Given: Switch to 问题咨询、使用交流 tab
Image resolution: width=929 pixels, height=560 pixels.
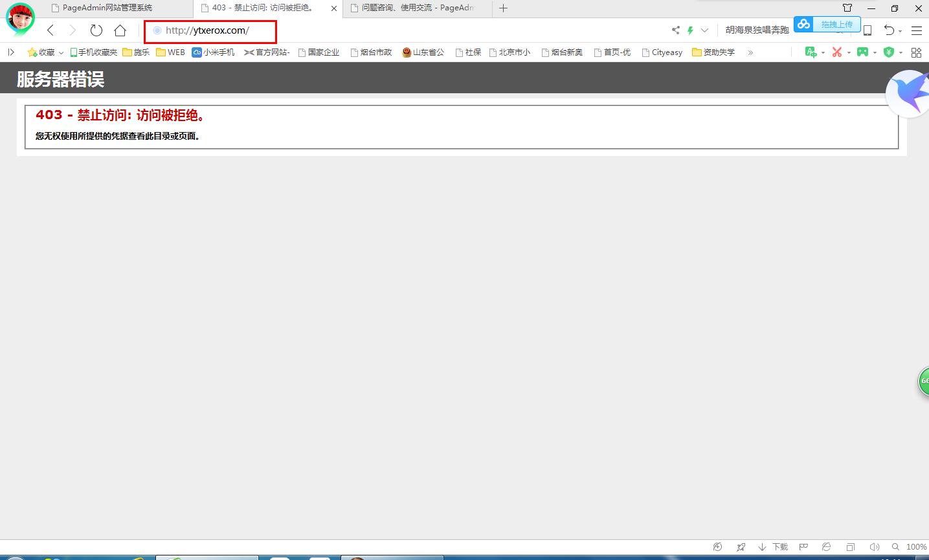Looking at the screenshot, I should (418, 8).
